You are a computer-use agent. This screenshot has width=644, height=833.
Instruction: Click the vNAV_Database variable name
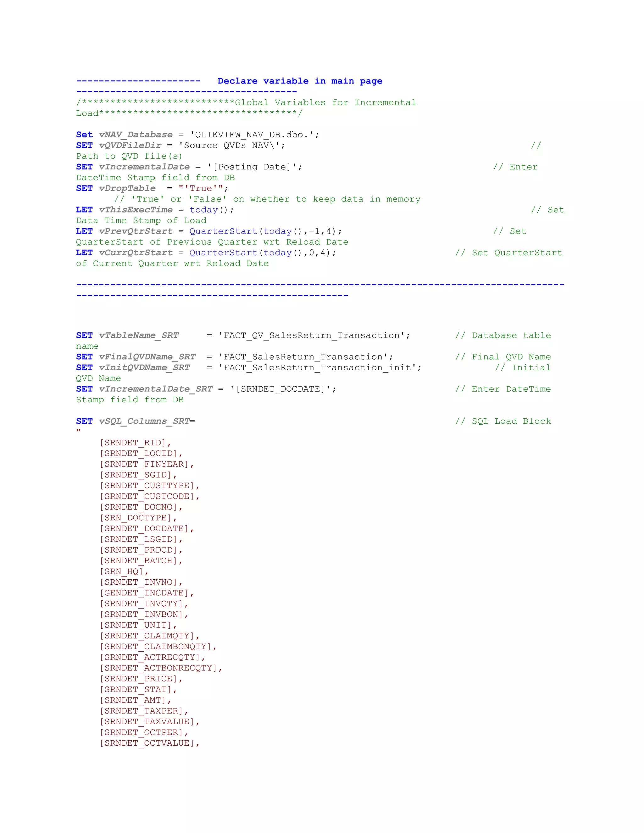136,135
